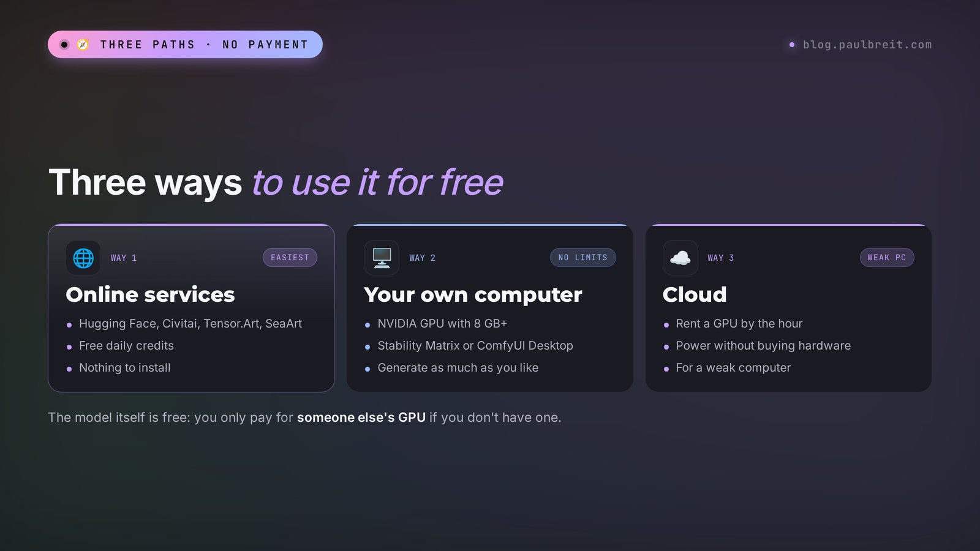Viewport: 980px width, 551px height.
Task: Click the 'Online services' card title
Action: point(150,294)
